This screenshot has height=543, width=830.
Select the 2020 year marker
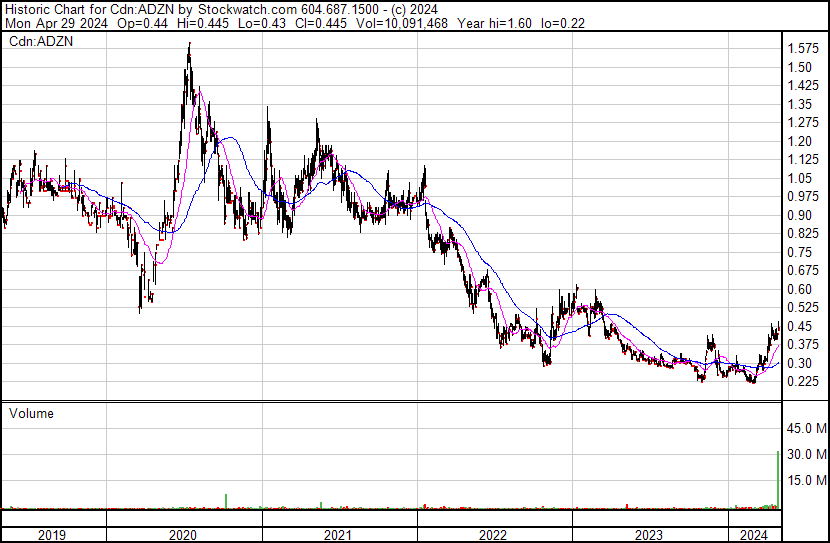point(184,535)
